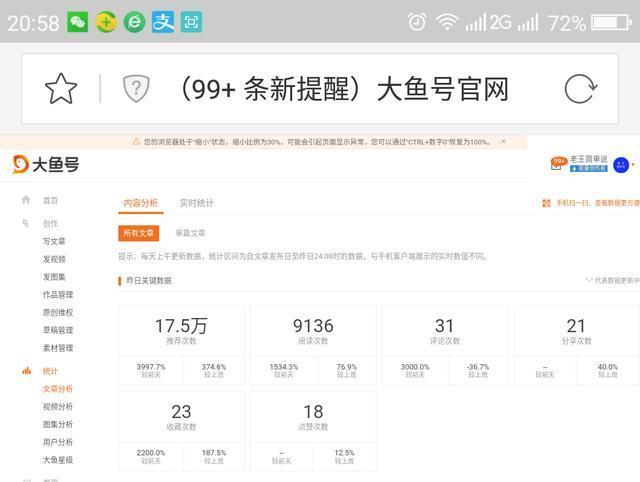Tap the battery indicator icon
Screen dimensions: 640x482
[611, 22]
